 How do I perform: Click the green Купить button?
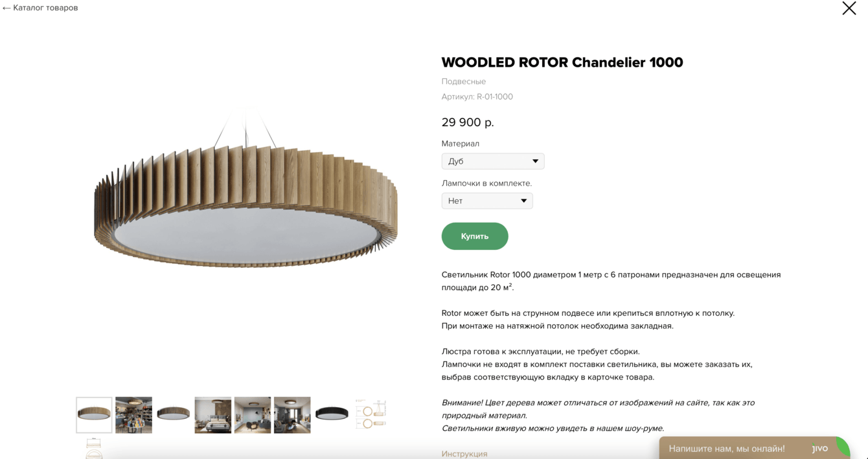click(x=475, y=236)
